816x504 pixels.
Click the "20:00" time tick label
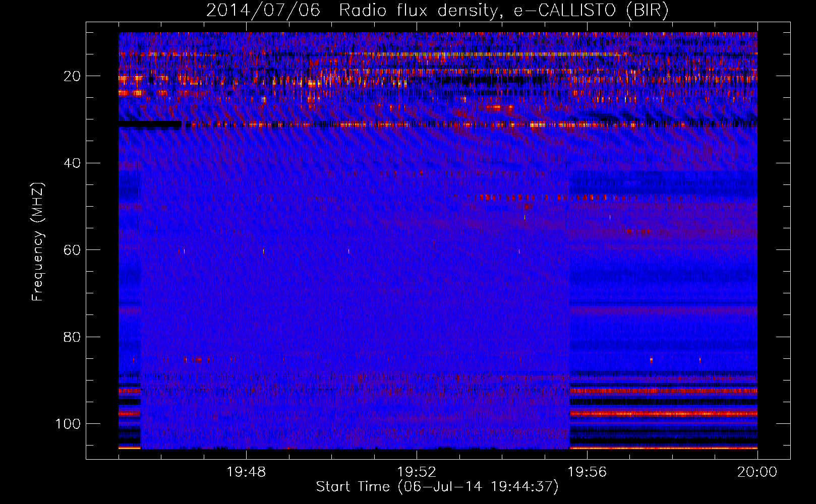click(x=757, y=472)
